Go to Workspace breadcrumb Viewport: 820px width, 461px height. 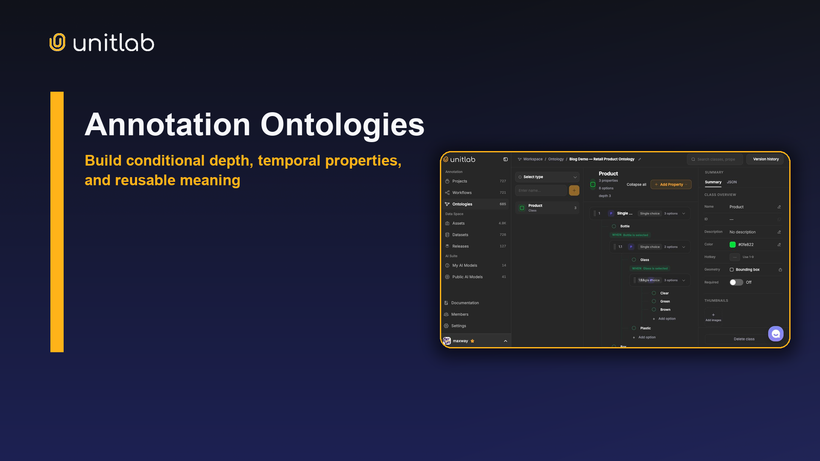pyautogui.click(x=533, y=159)
